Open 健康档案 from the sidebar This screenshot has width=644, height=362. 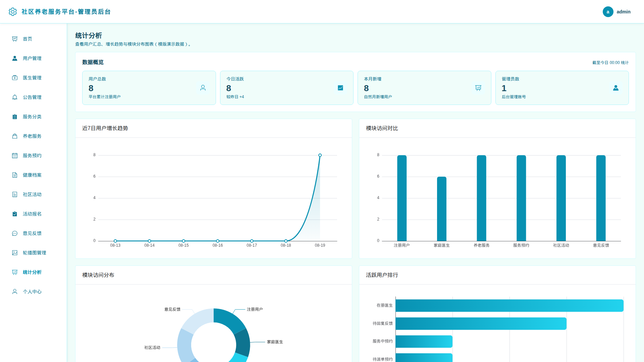click(34, 175)
